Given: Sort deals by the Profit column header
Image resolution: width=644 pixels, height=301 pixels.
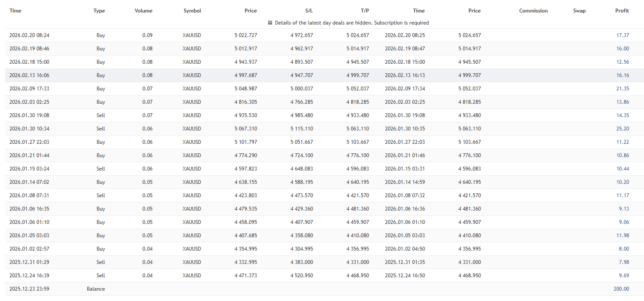Looking at the screenshot, I should [622, 11].
